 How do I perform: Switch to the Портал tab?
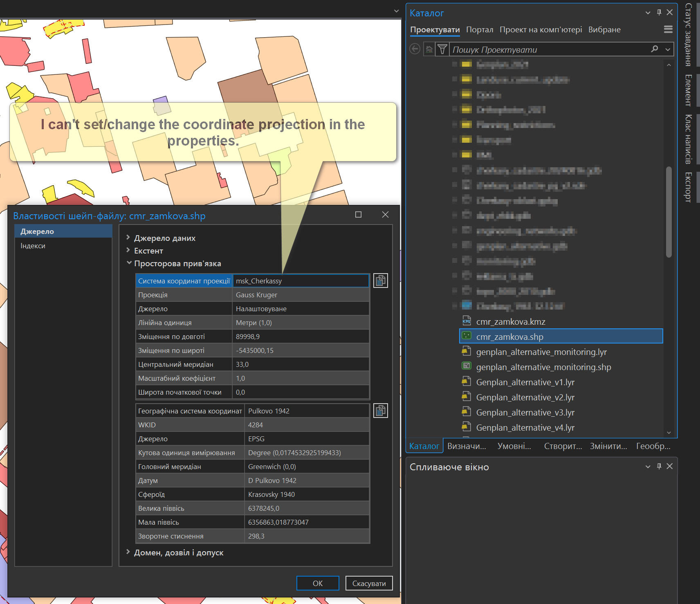click(x=480, y=29)
